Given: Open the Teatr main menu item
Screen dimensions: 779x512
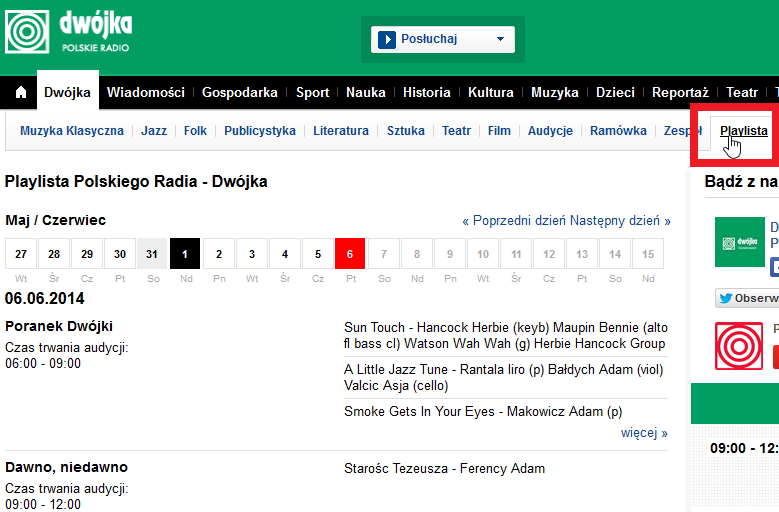Looking at the screenshot, I should point(742,92).
